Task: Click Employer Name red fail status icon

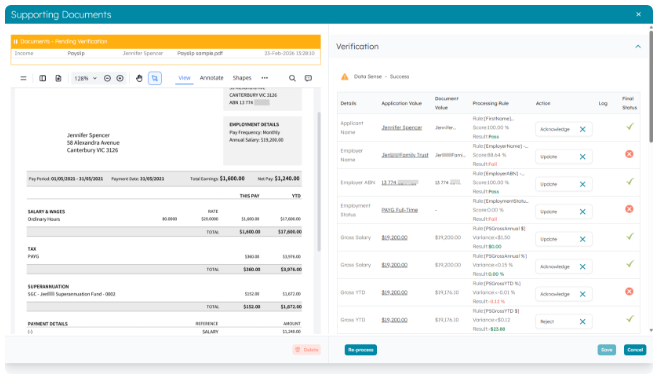Action: pyautogui.click(x=629, y=154)
